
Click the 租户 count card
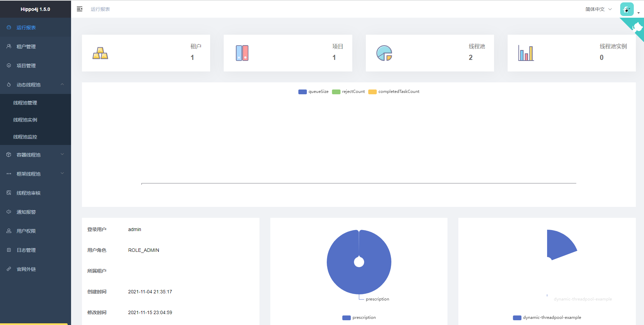click(x=146, y=53)
